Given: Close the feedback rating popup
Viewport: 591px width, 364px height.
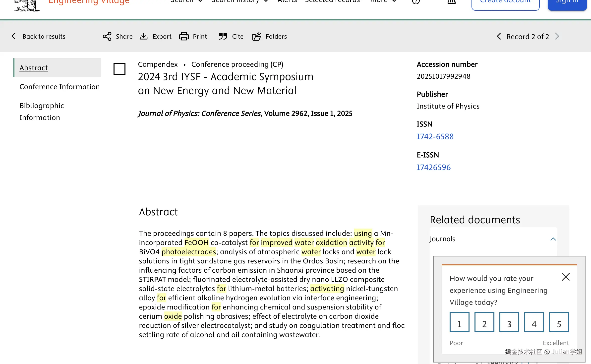Looking at the screenshot, I should 566,277.
